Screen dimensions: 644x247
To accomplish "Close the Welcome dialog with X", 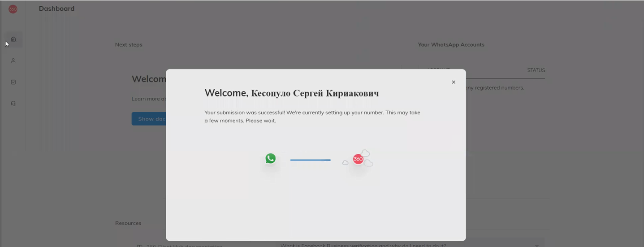I will (x=454, y=82).
